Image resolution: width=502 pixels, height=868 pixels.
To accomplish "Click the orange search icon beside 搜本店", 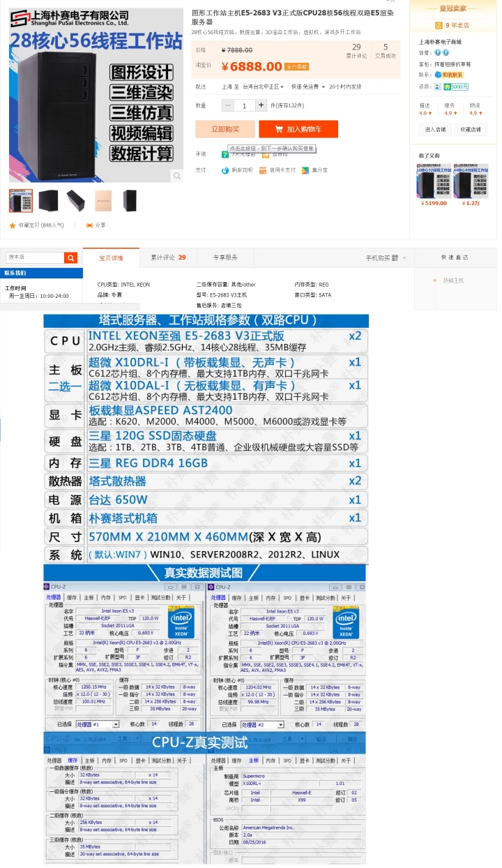I will (x=70, y=257).
